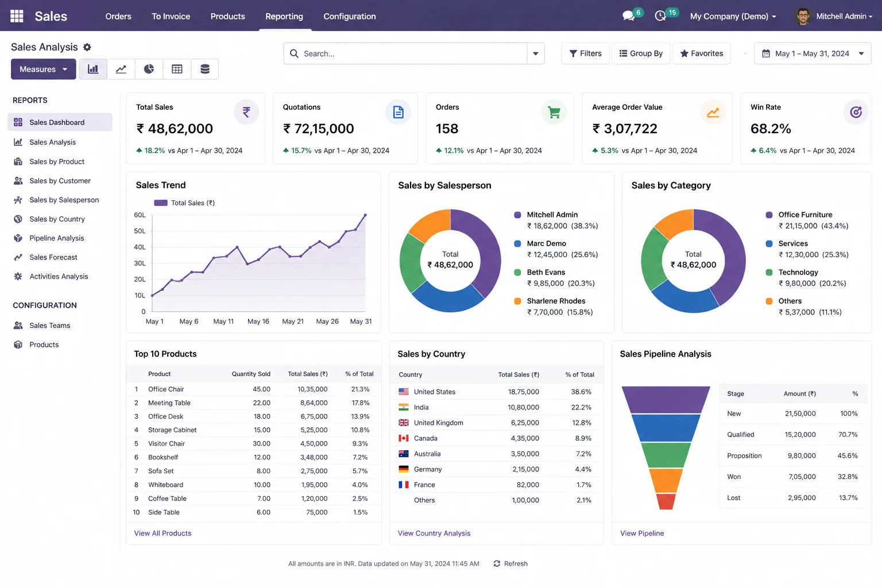The height and width of the screenshot is (588, 882).
Task: Switch to pivot table view
Action: 177,69
